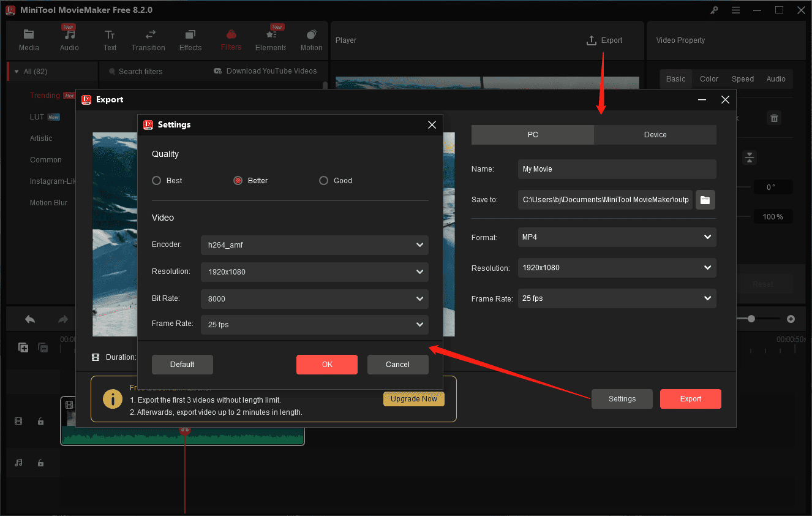This screenshot has height=516, width=812.
Task: Open the Media library tab
Action: 29,40
